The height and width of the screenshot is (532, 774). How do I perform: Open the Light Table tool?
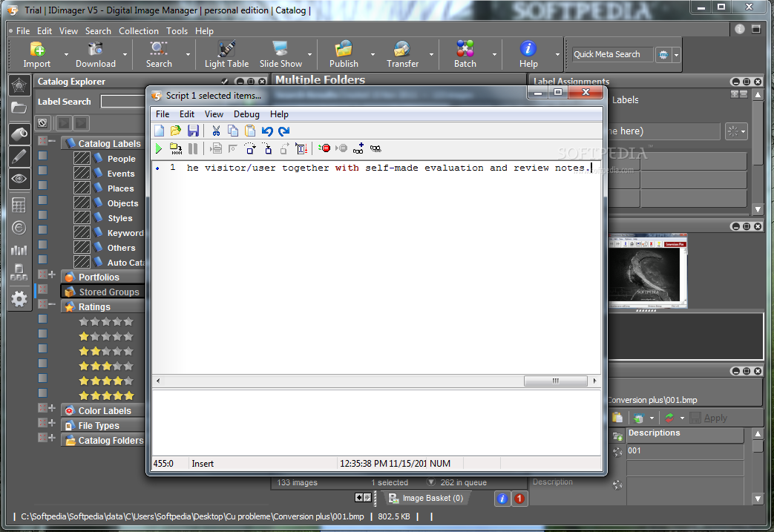pyautogui.click(x=226, y=55)
